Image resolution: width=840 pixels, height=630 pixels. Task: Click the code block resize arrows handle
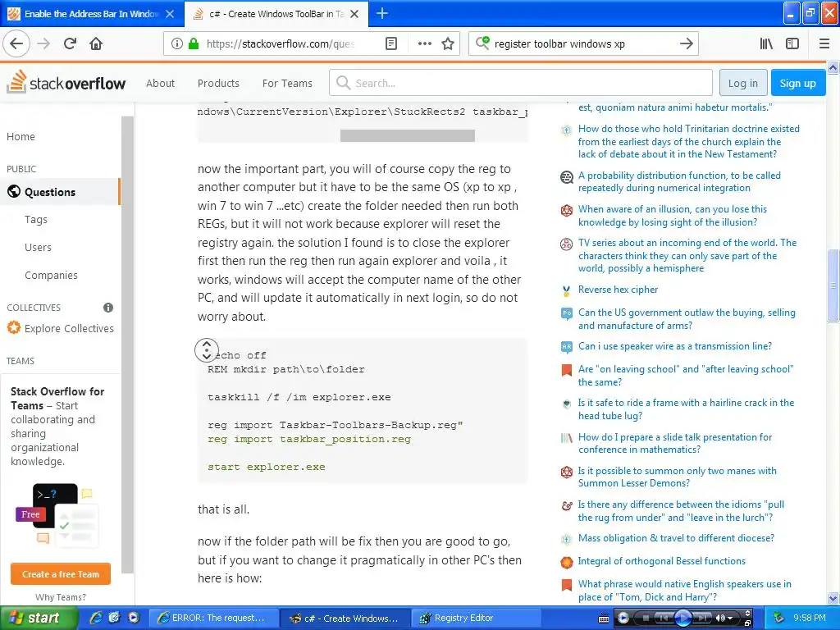pos(206,350)
